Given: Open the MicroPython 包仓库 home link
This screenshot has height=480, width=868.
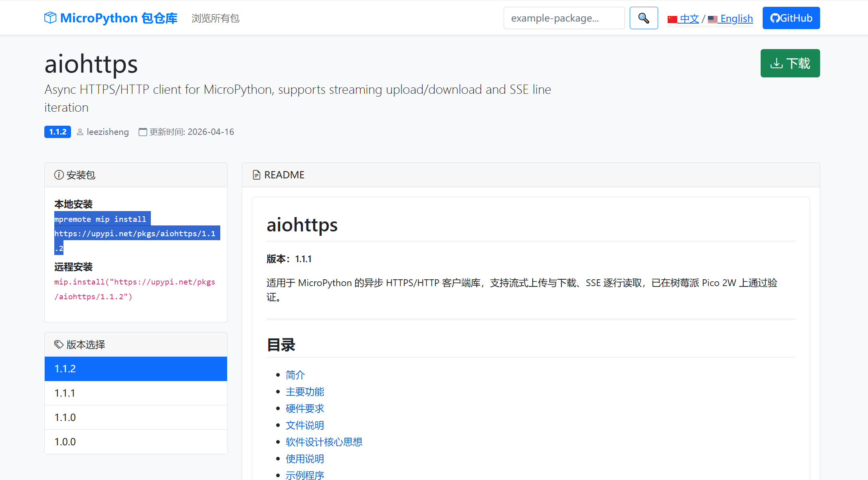Looking at the screenshot, I should tap(111, 18).
